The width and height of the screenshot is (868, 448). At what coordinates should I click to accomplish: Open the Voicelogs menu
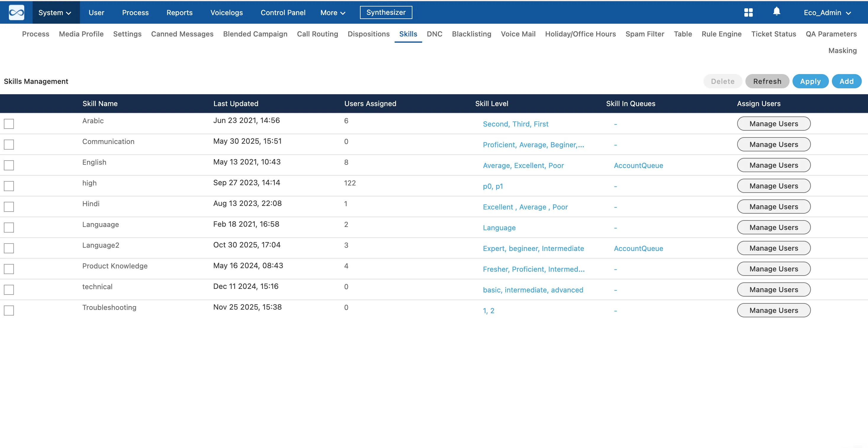226,12
